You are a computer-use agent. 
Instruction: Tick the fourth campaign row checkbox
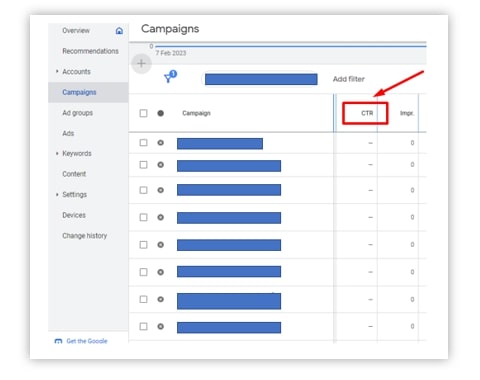click(x=143, y=217)
